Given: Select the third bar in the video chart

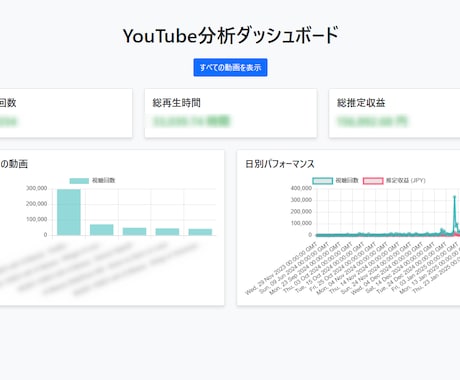Looking at the screenshot, I should coord(134,231).
